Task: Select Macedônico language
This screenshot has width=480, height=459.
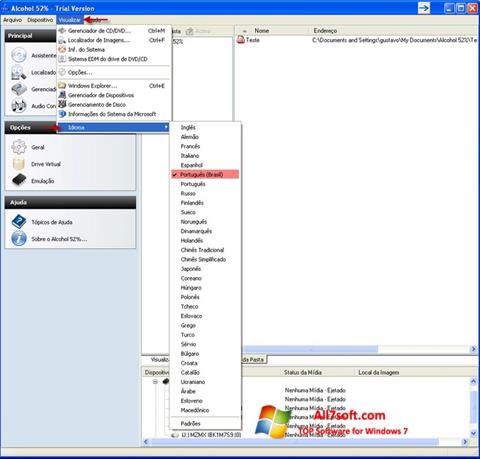Action: (x=205, y=410)
